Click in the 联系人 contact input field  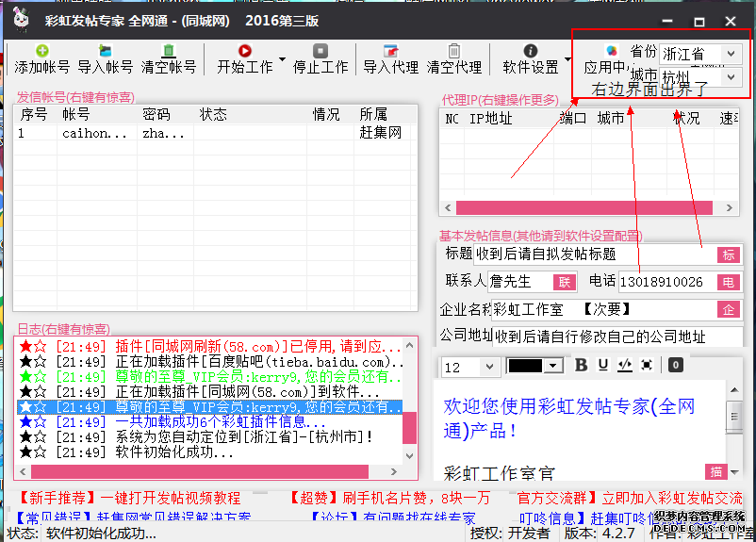(x=520, y=282)
